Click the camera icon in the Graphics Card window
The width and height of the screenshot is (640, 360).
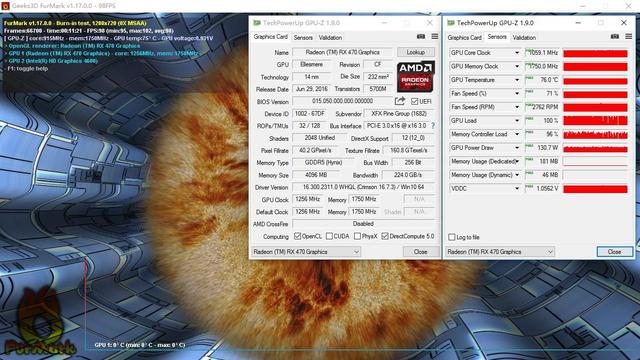[421, 37]
